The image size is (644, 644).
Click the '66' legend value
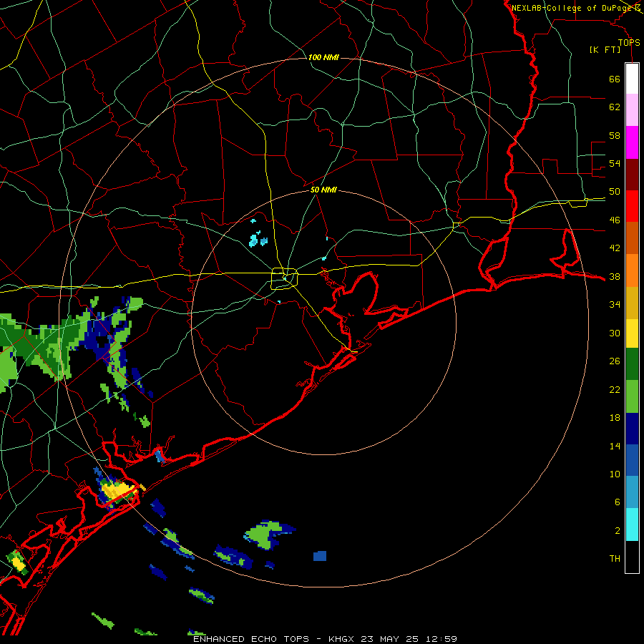coord(615,79)
